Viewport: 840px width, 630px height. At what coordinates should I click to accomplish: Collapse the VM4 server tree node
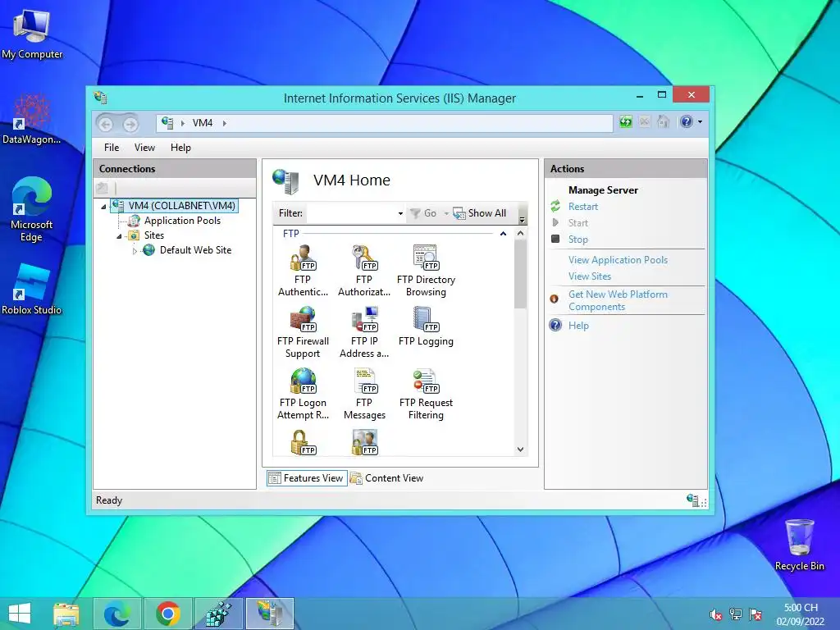tap(104, 207)
